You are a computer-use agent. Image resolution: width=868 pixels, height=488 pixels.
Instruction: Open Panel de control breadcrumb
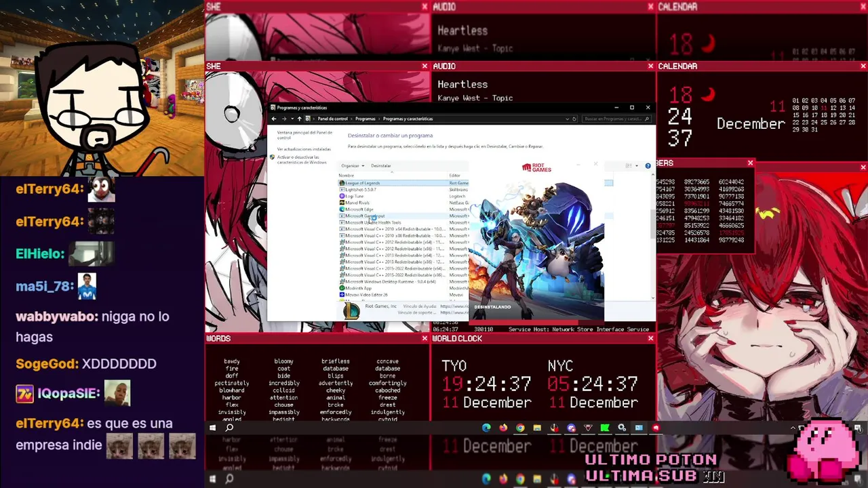point(332,119)
